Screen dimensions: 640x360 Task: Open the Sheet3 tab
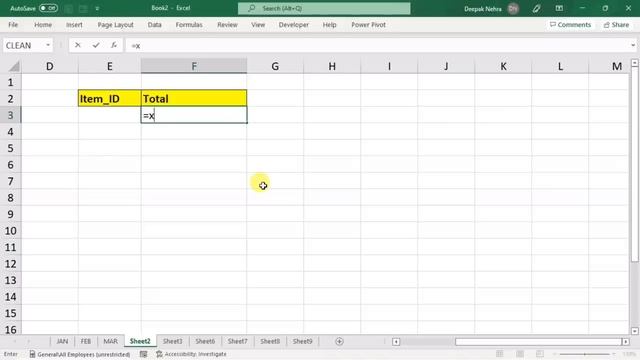point(172,341)
